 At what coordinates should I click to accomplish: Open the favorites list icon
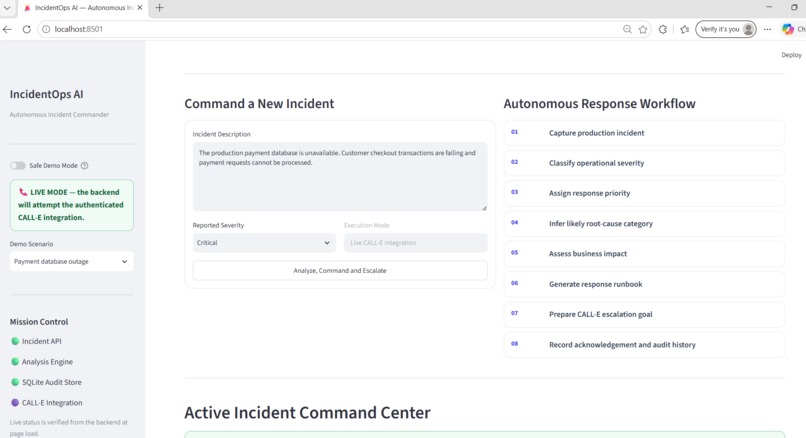(x=684, y=29)
